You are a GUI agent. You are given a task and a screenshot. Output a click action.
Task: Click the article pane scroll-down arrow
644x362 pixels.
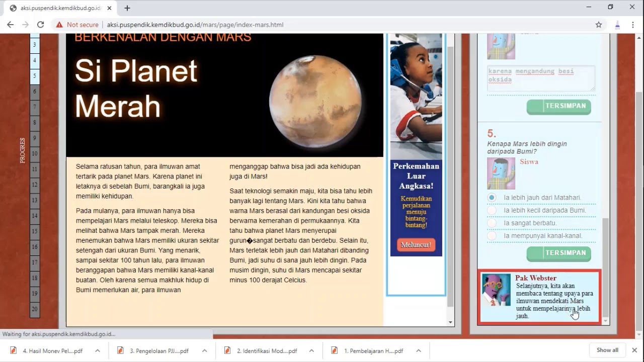click(x=450, y=322)
